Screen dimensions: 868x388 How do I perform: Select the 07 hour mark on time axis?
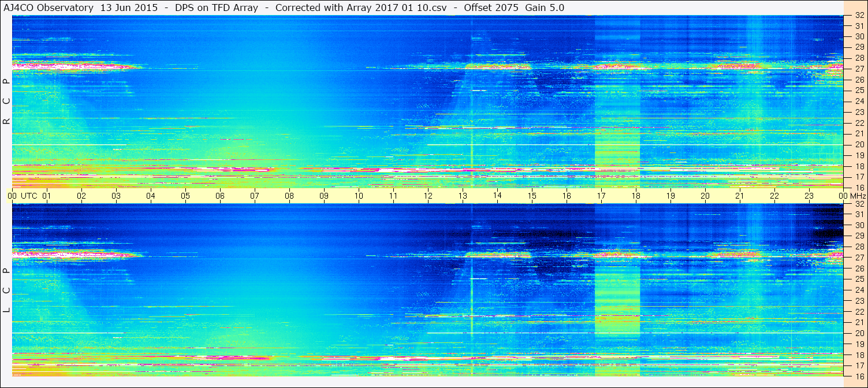pyautogui.click(x=255, y=196)
